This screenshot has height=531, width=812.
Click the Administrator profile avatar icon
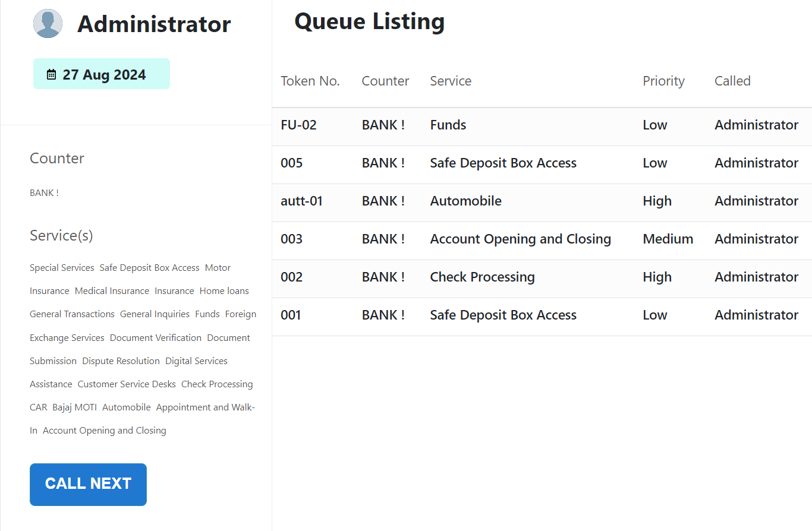(x=48, y=24)
